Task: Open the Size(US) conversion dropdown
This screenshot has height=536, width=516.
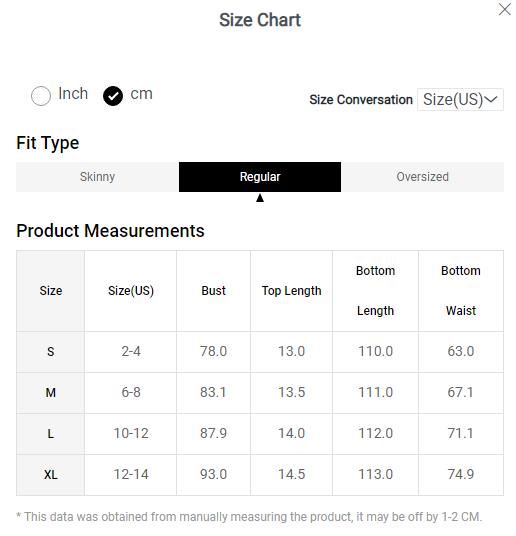Action: 460,99
